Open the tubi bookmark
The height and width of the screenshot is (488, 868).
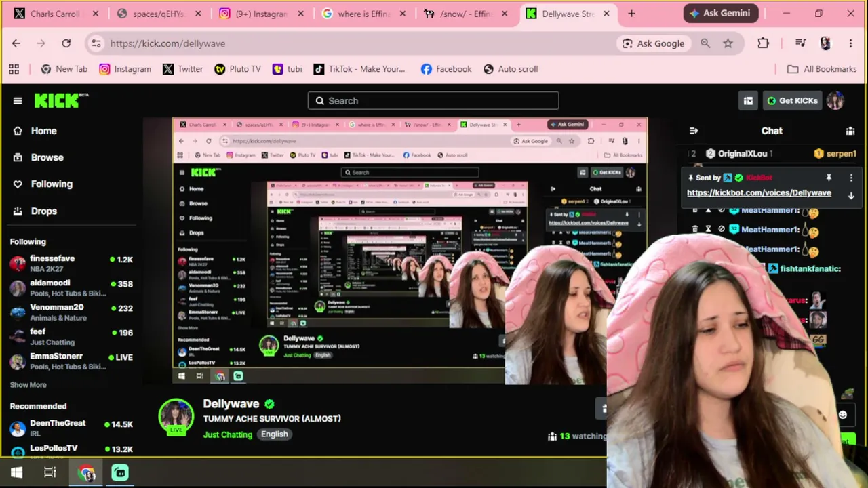click(x=287, y=69)
